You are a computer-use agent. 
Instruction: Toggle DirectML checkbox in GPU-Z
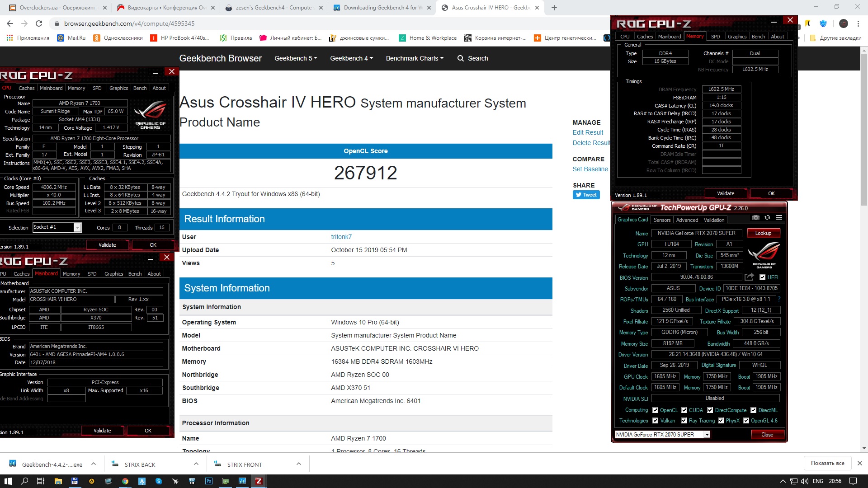point(754,410)
